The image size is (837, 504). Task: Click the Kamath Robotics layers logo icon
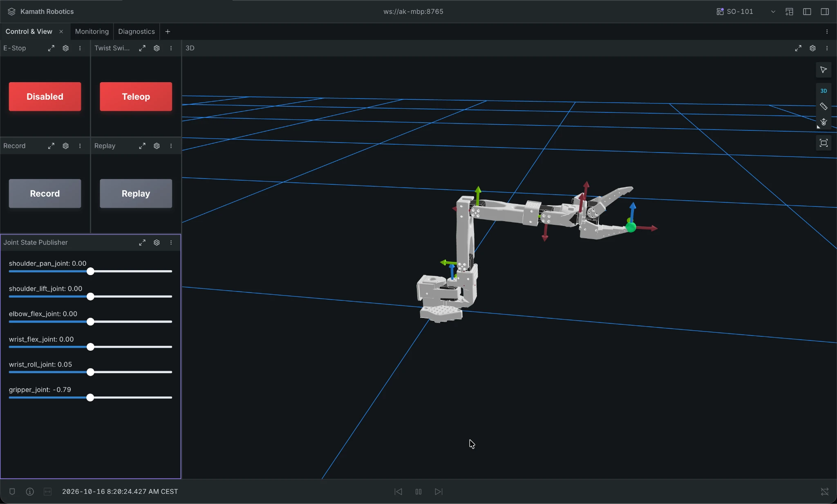(x=11, y=11)
